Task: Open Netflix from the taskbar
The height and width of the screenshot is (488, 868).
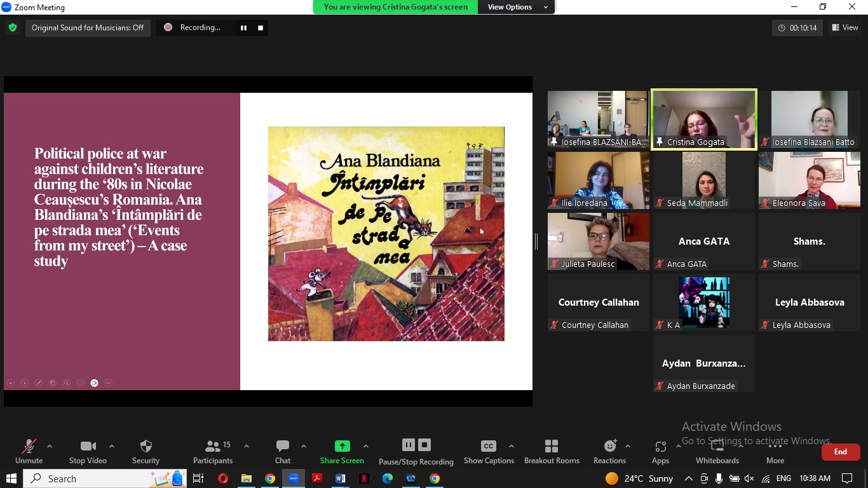Action: tap(364, 478)
